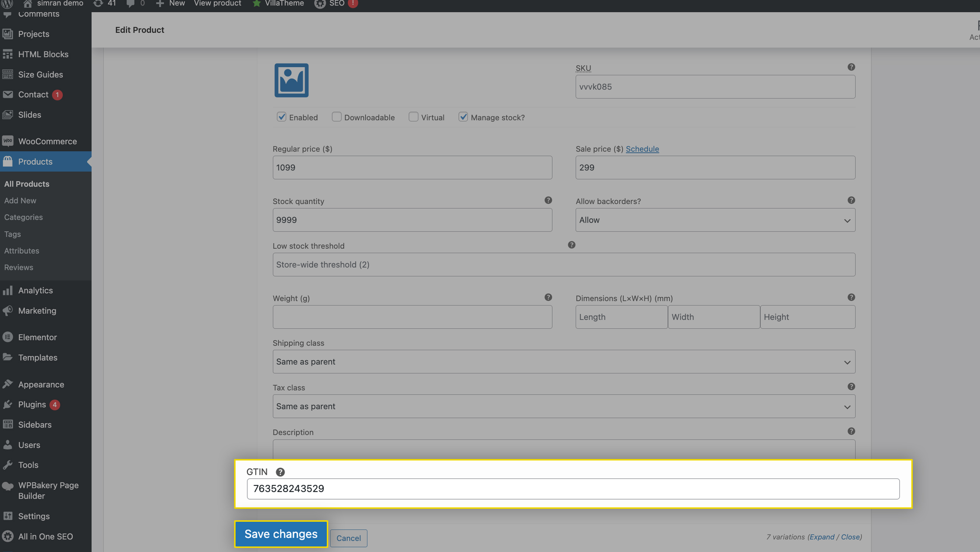The height and width of the screenshot is (552, 980).
Task: Open WPBakery Page Builder menu
Action: 46,491
